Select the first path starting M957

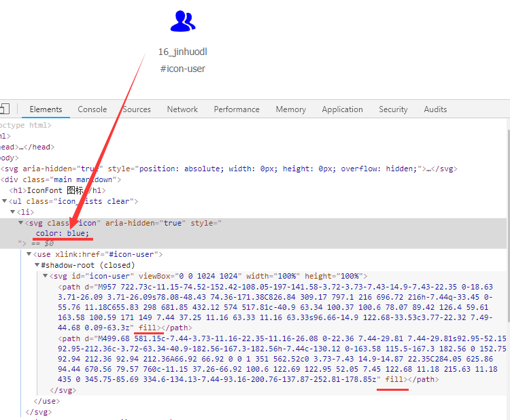(x=275, y=307)
